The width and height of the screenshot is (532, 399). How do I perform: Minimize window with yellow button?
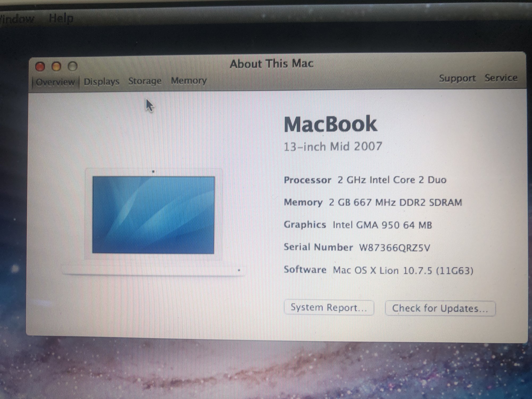(56, 66)
